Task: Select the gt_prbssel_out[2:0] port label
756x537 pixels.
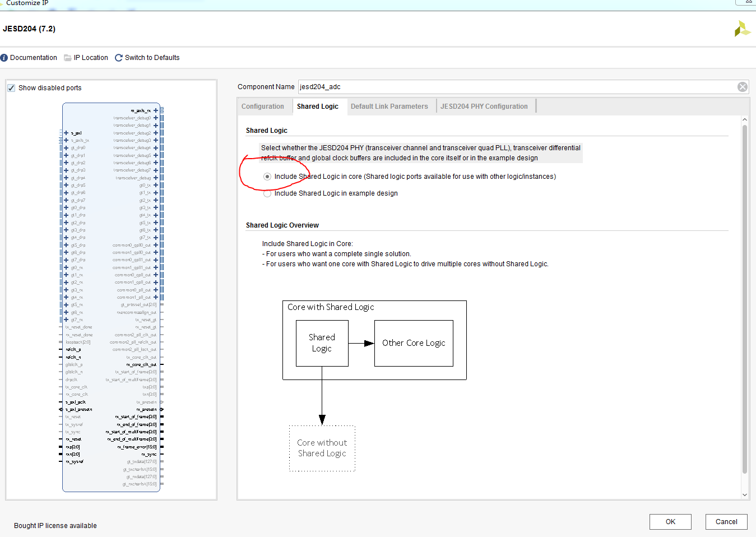Action: click(139, 305)
